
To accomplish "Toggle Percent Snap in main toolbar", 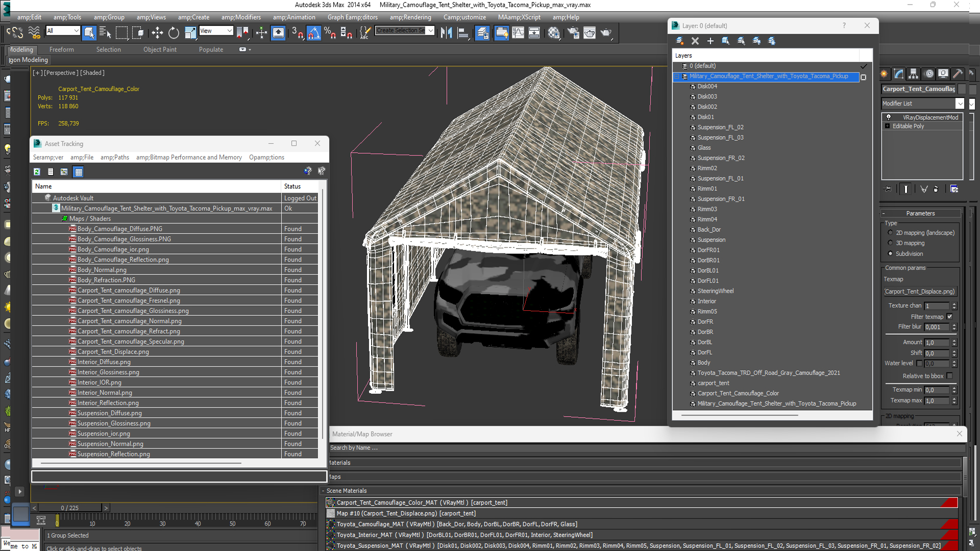I will [330, 33].
